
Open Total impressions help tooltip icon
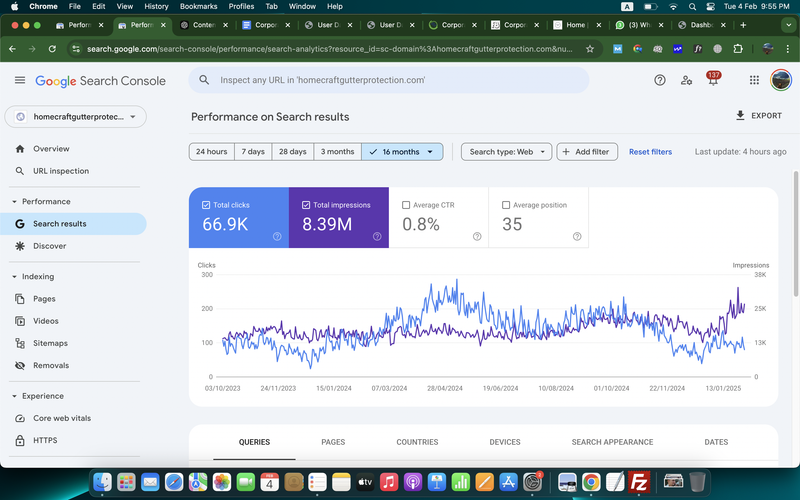click(377, 236)
